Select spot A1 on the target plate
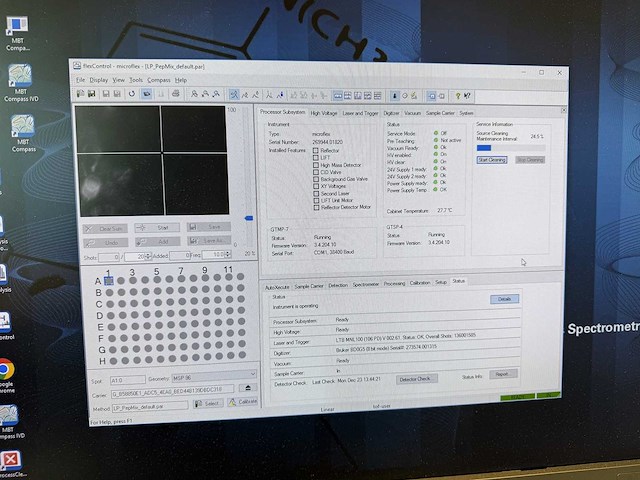The height and width of the screenshot is (480, 640). click(109, 281)
